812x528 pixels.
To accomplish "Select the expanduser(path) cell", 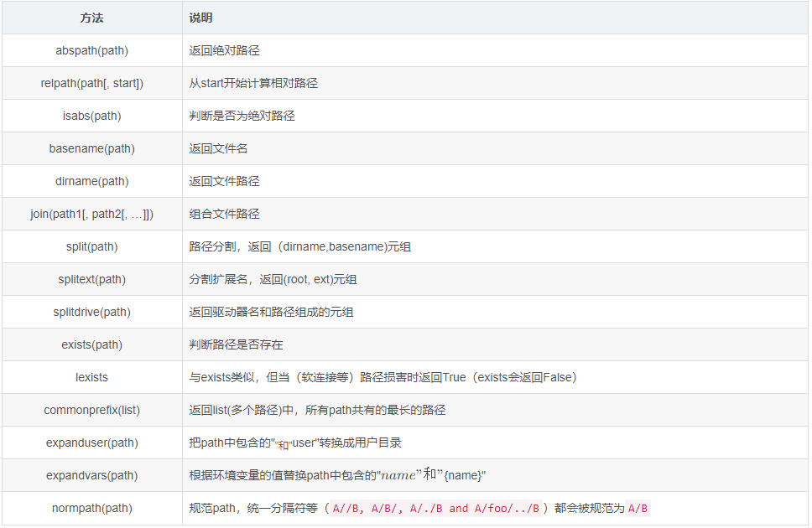I will coord(91,442).
